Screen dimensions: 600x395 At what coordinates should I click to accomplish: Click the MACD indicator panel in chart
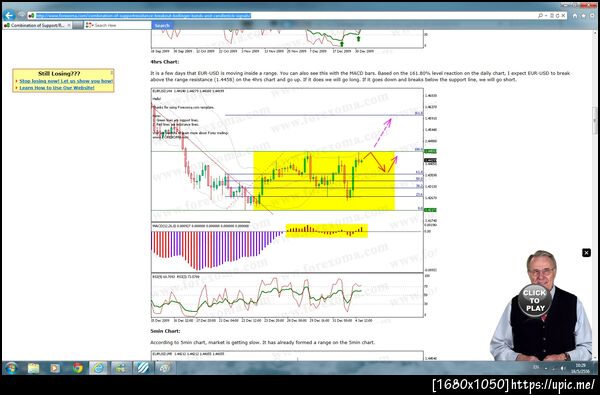coord(287,247)
